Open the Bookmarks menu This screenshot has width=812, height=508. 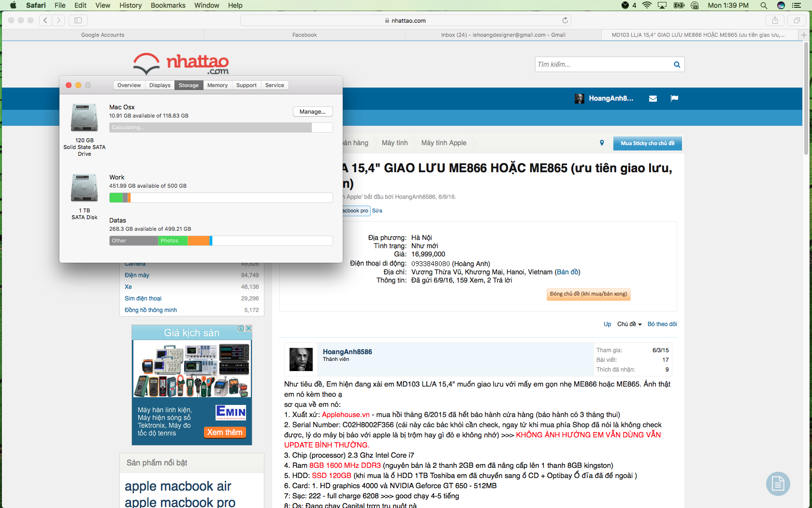coord(168,5)
